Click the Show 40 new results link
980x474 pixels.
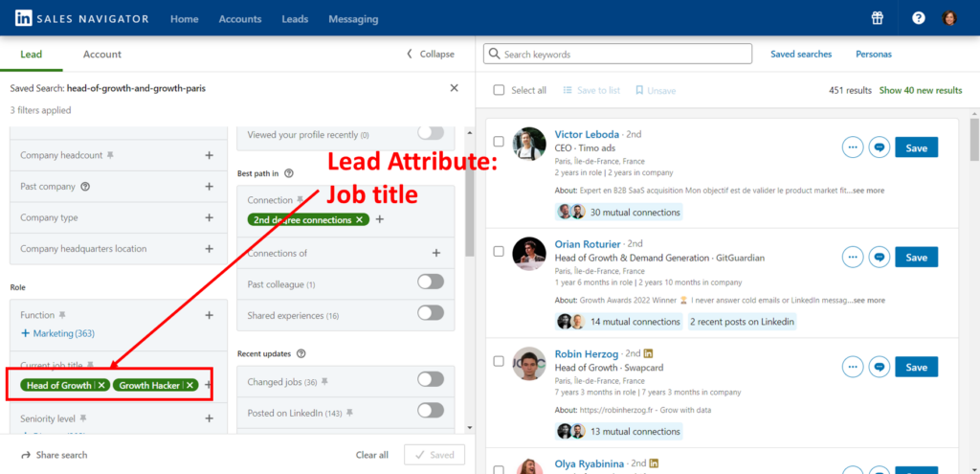(x=921, y=90)
